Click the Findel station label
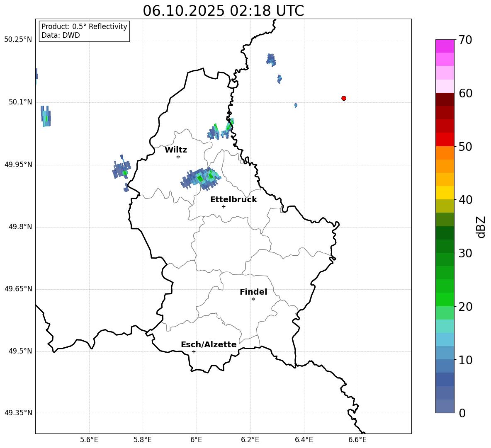The width and height of the screenshot is (491, 448). tap(253, 292)
